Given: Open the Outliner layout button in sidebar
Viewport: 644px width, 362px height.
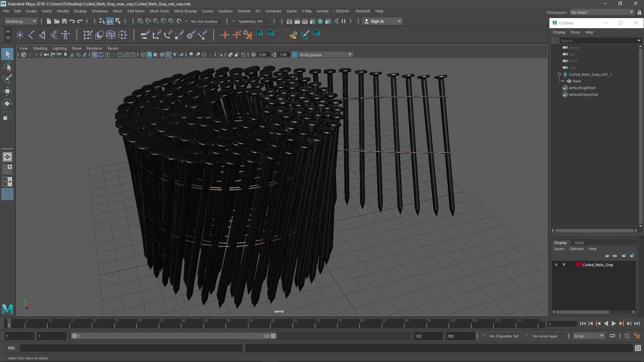Looking at the screenshot, I should tap(7, 194).
